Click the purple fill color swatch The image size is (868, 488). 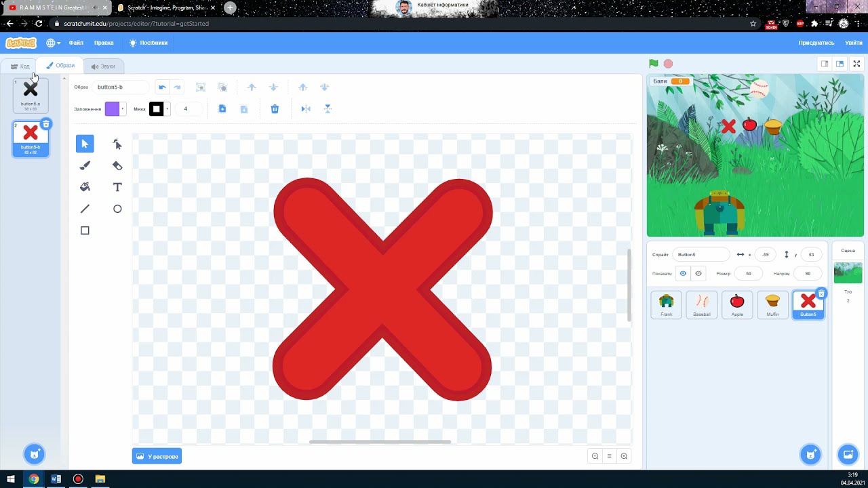(112, 109)
